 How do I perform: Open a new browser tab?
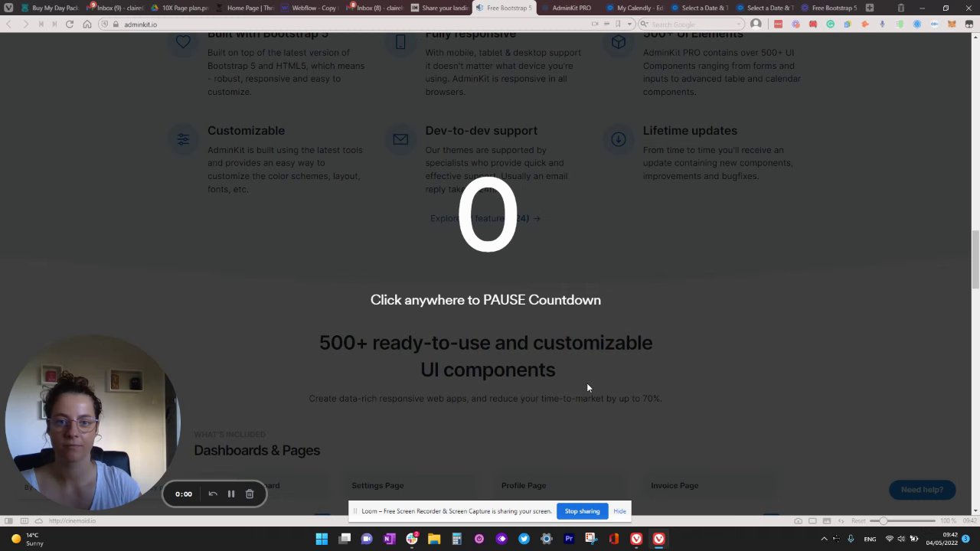point(870,8)
